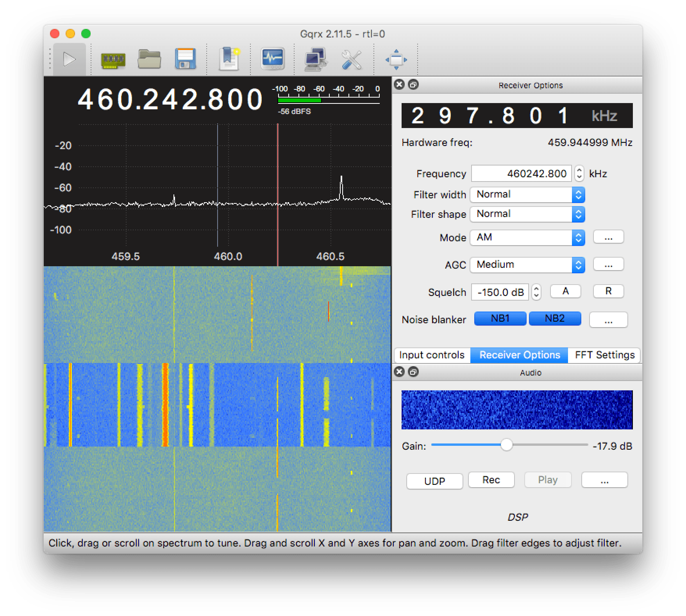The width and height of the screenshot is (686, 616).
Task: Start the DSP processing with the play icon
Action: point(70,59)
